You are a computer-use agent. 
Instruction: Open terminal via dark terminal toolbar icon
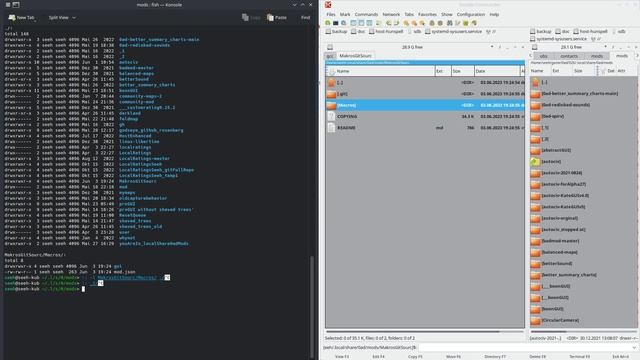pyautogui.click(x=336, y=23)
